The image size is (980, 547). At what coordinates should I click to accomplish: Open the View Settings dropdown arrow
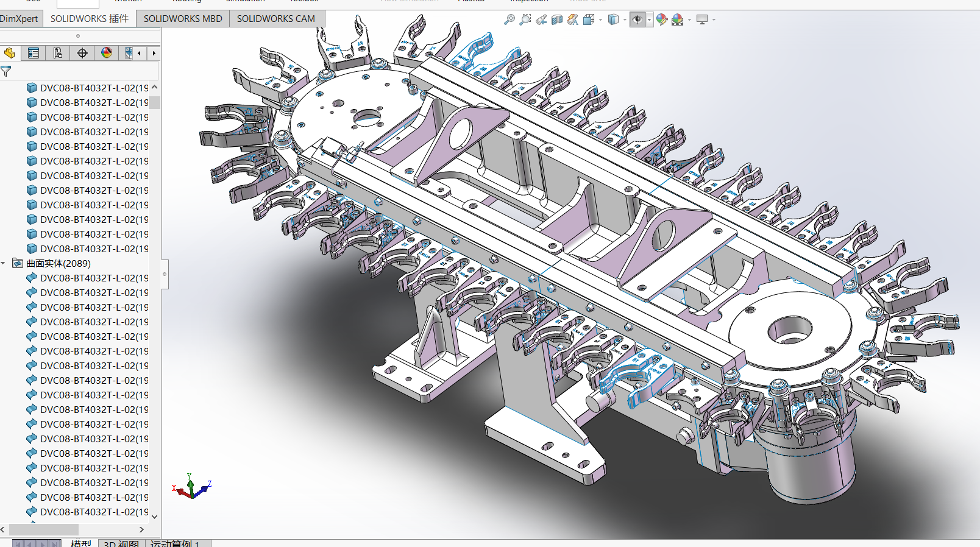714,19
